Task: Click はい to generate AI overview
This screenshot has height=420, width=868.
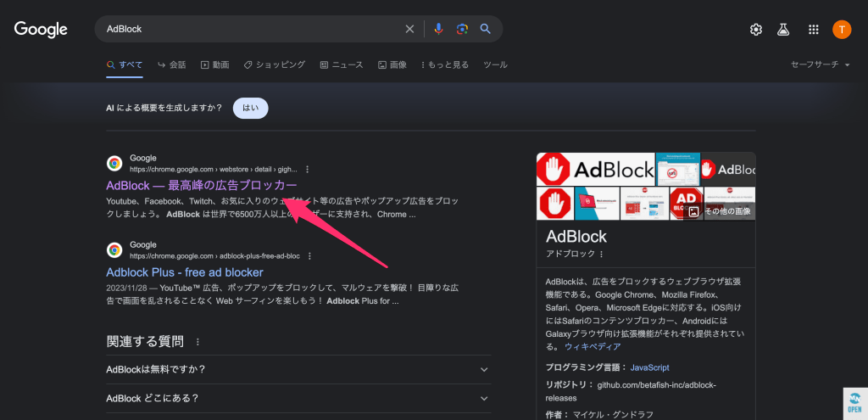Action: coord(251,108)
